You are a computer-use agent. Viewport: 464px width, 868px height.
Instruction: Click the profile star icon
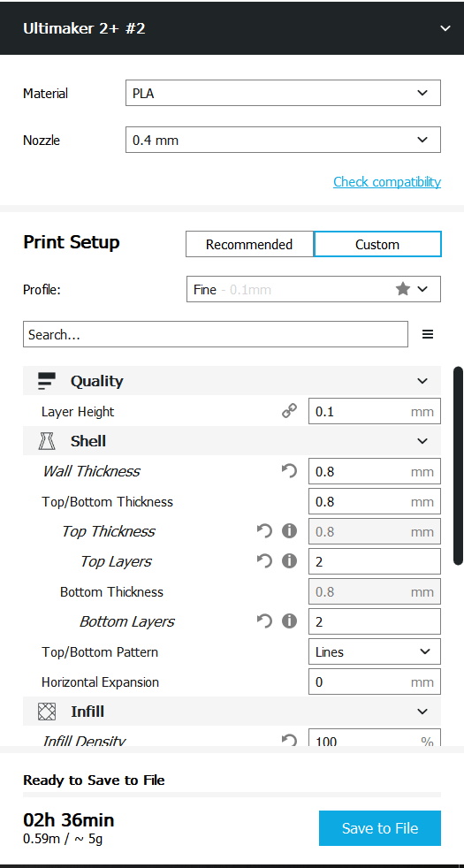403,289
